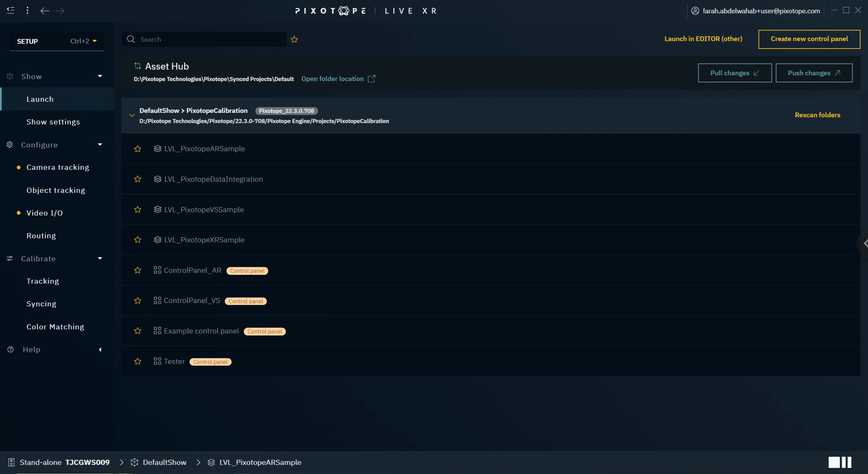Click the open-folder external link icon

tap(371, 78)
